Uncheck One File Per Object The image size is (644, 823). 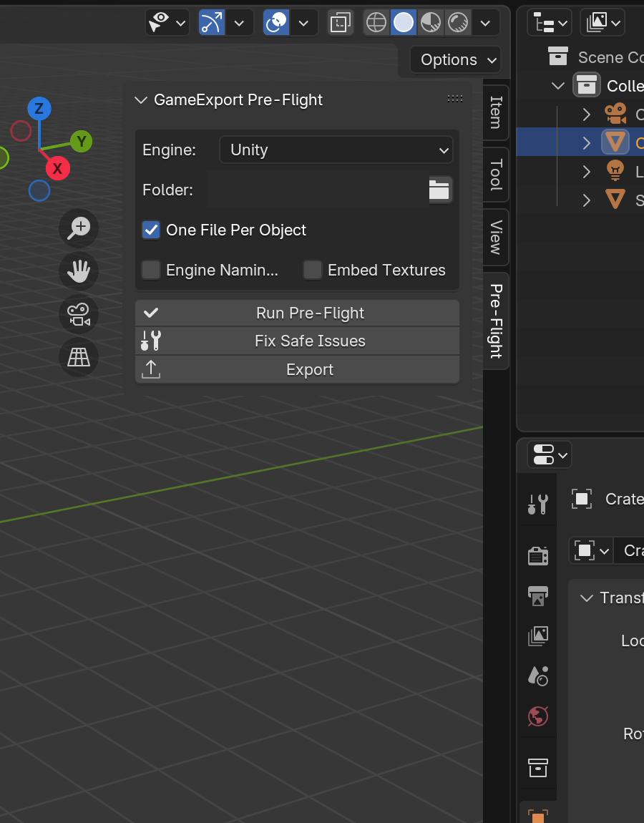tap(151, 230)
